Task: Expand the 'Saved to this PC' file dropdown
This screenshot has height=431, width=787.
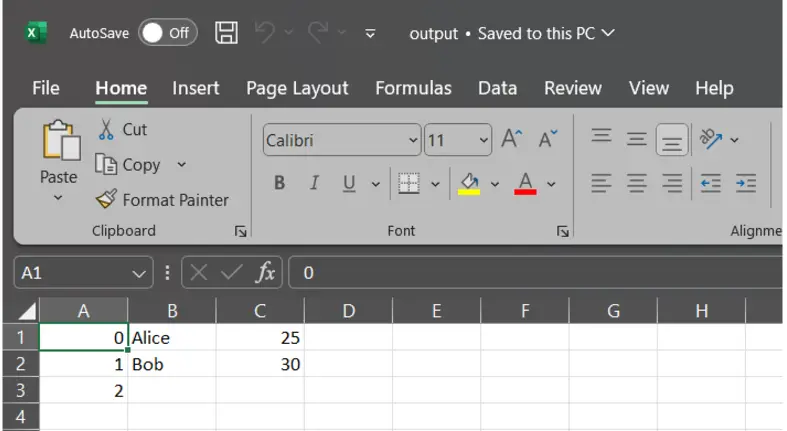Action: click(608, 33)
